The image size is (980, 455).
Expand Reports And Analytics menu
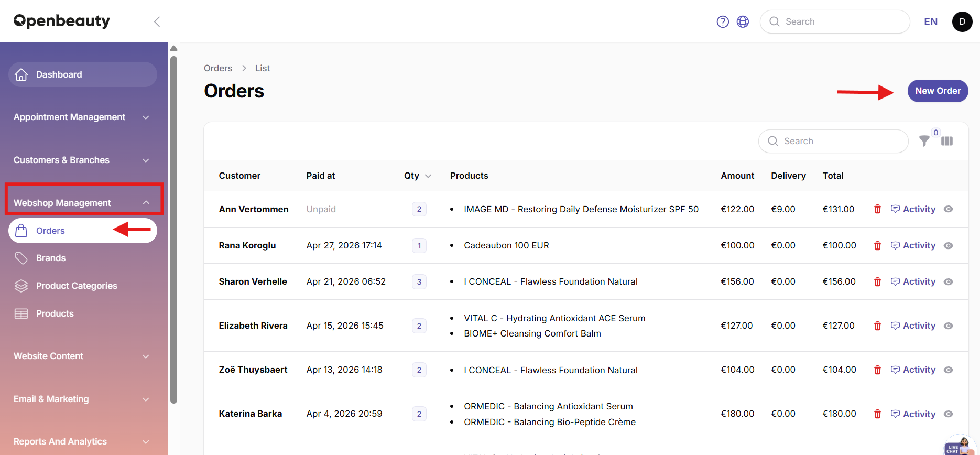(82, 441)
